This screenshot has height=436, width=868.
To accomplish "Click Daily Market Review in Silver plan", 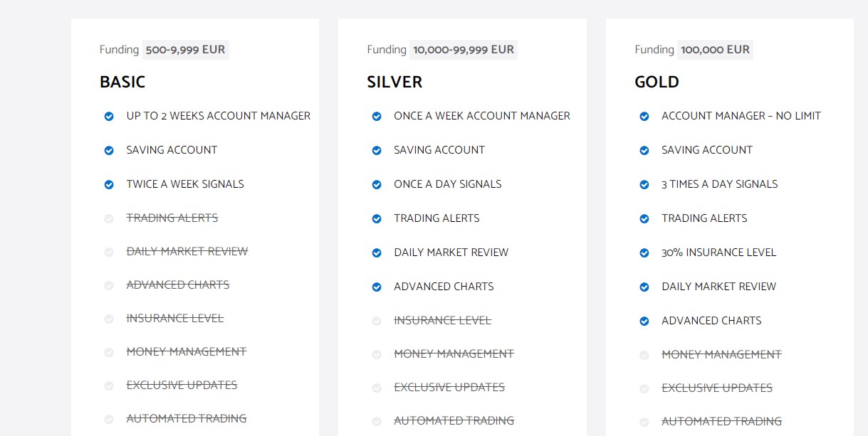I will click(451, 252).
